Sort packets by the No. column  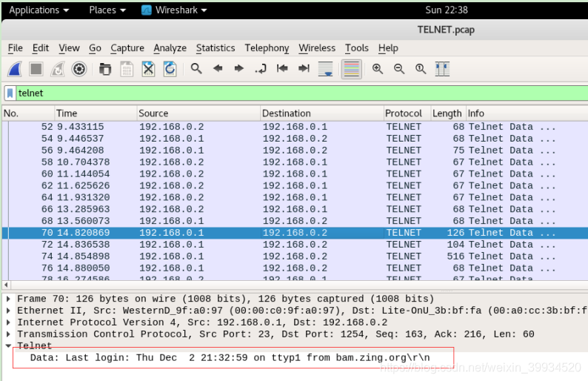(28, 113)
